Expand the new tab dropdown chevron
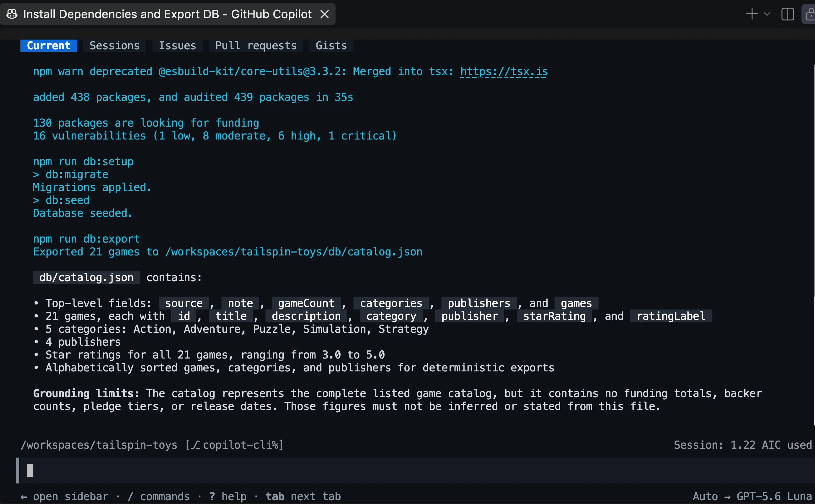Image resolution: width=815 pixels, height=504 pixels. 767,14
